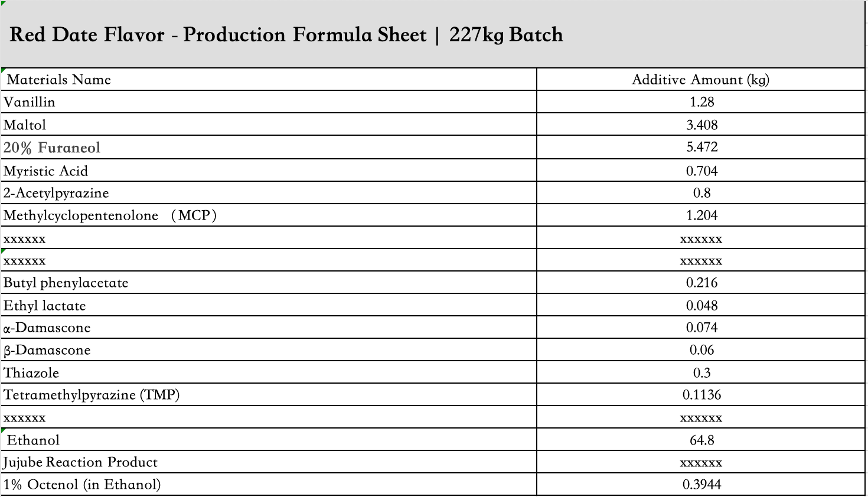Select the 1% Octenol amount 0.3944
The height and width of the screenshot is (497, 868).
(x=701, y=485)
